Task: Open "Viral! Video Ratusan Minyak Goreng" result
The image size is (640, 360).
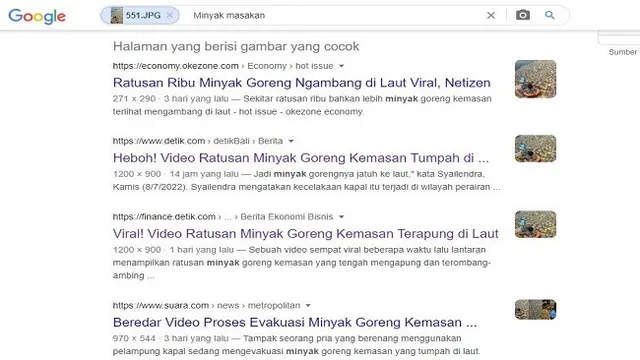Action: 306,233
